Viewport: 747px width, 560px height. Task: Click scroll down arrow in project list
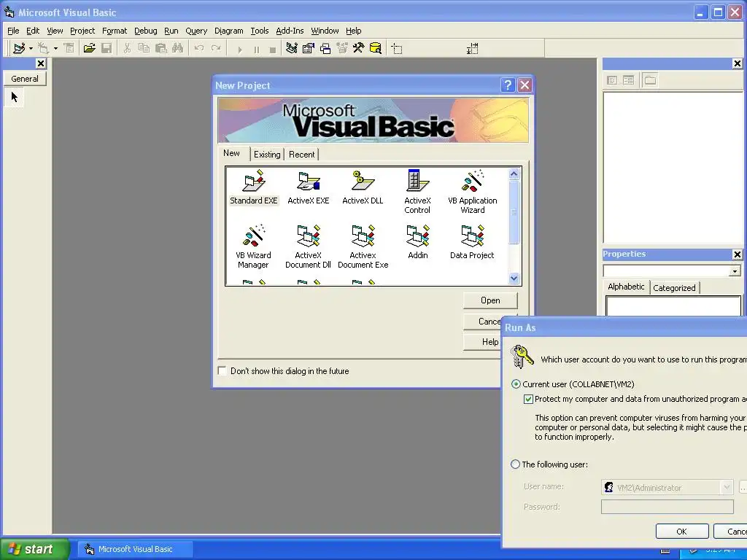[514, 278]
